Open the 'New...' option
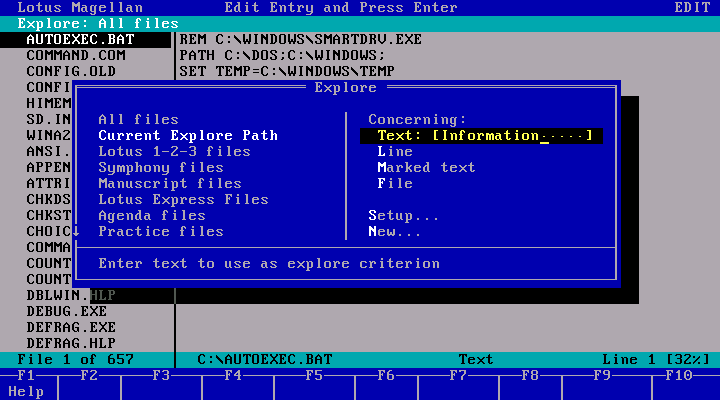720x400 pixels. pos(394,231)
